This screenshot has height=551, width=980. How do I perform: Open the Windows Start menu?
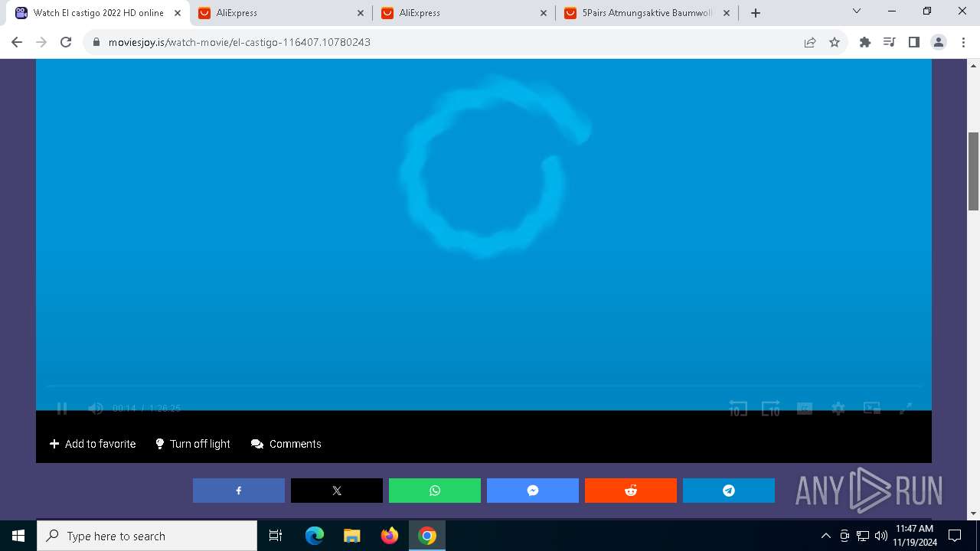point(18,536)
